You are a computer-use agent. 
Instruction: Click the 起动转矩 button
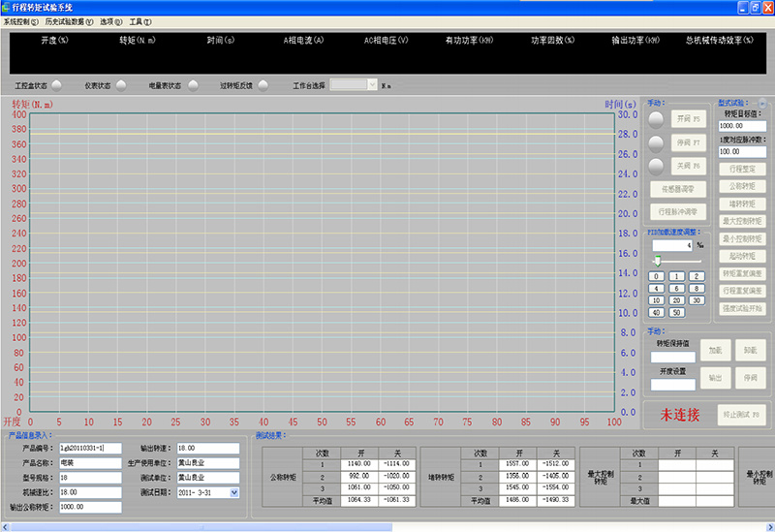(742, 256)
